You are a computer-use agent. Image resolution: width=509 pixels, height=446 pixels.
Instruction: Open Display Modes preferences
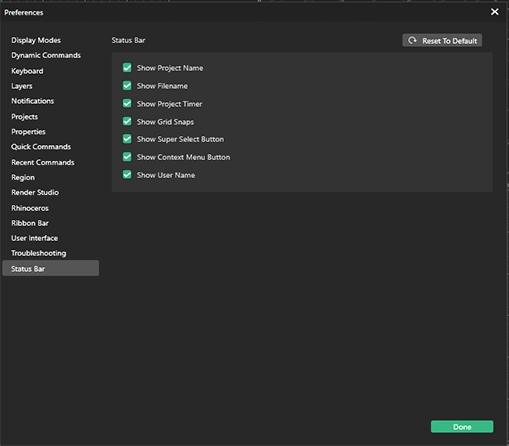pyautogui.click(x=36, y=40)
